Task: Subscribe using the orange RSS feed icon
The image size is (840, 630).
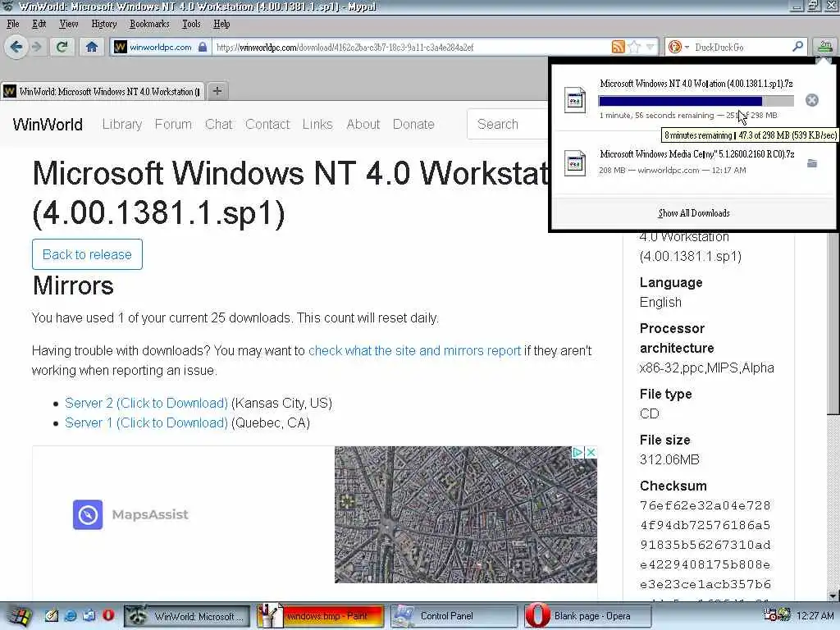Action: point(618,47)
